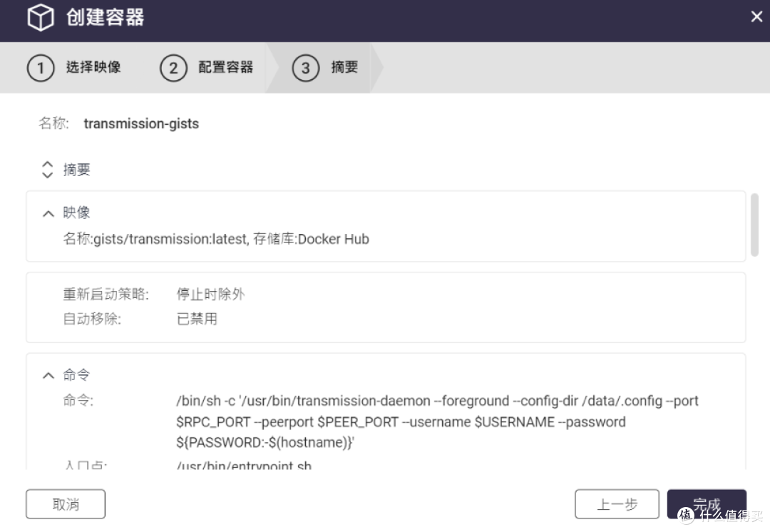Close the 创建容器 dialog
770x532 pixels.
point(756,16)
